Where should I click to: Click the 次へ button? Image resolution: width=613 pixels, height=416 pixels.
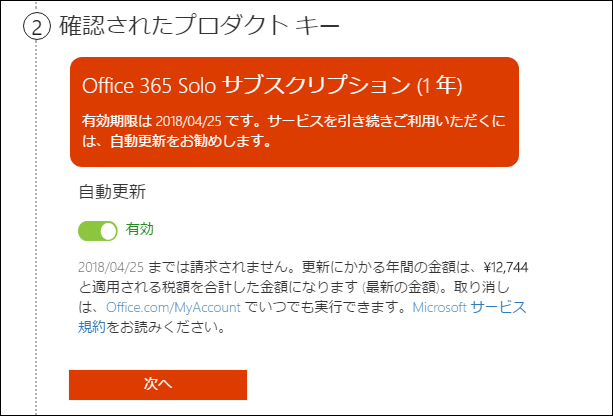coord(158,385)
